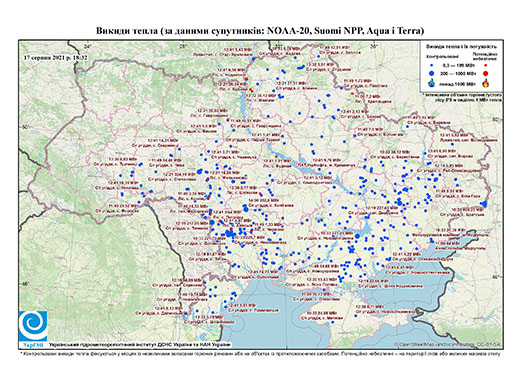Click the map title mentioning NOAA-20
This screenshot has width=520, height=368.
(260, 31)
